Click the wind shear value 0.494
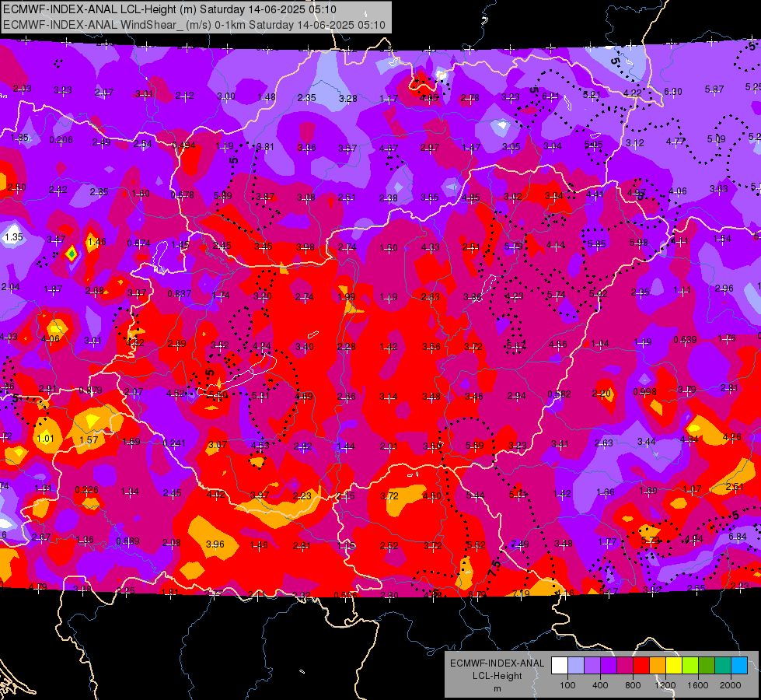This screenshot has height=700, width=761. pos(184,145)
